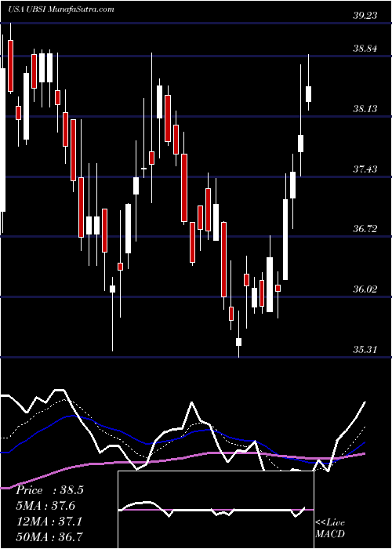This screenshot has height=549, width=392.
Task: Click the 5MA : 37.6 readout
Action: click(45, 506)
